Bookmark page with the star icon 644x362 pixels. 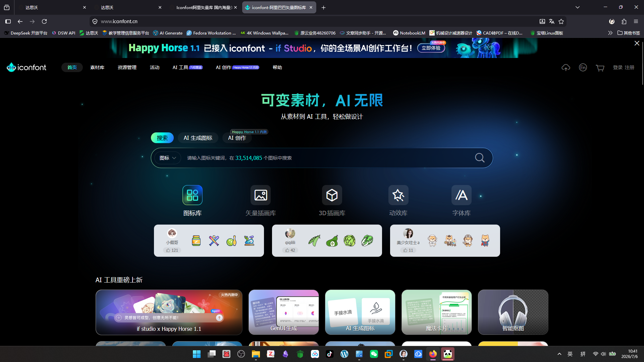(561, 21)
